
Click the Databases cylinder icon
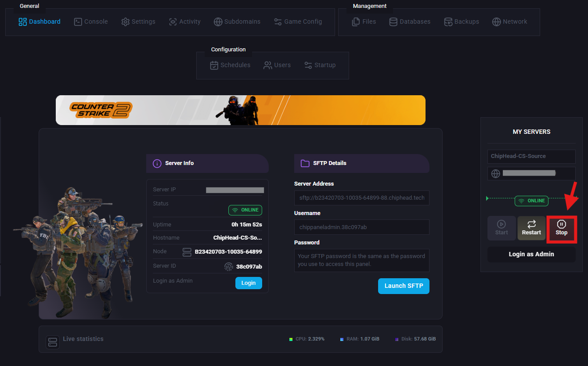click(x=393, y=22)
